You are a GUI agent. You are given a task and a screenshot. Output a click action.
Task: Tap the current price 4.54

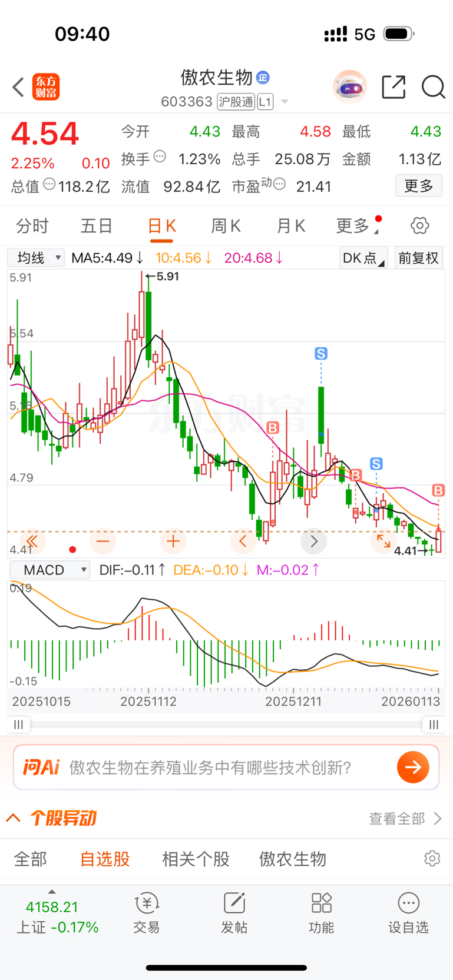point(45,134)
